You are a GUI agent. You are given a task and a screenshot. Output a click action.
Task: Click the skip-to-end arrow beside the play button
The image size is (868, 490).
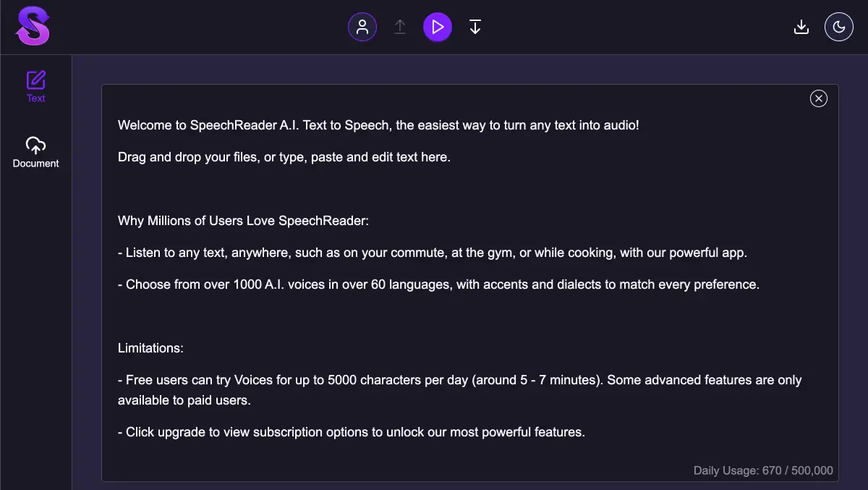pos(475,26)
